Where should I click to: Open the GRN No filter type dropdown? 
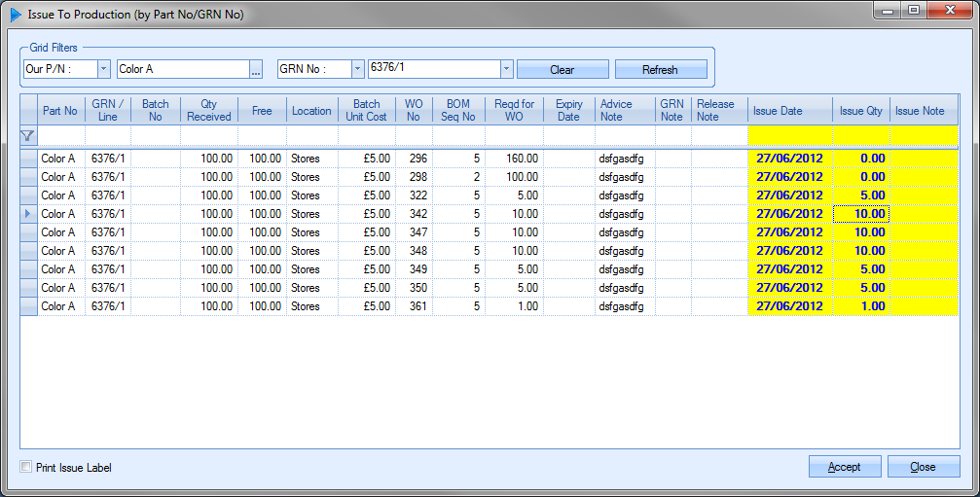(357, 70)
